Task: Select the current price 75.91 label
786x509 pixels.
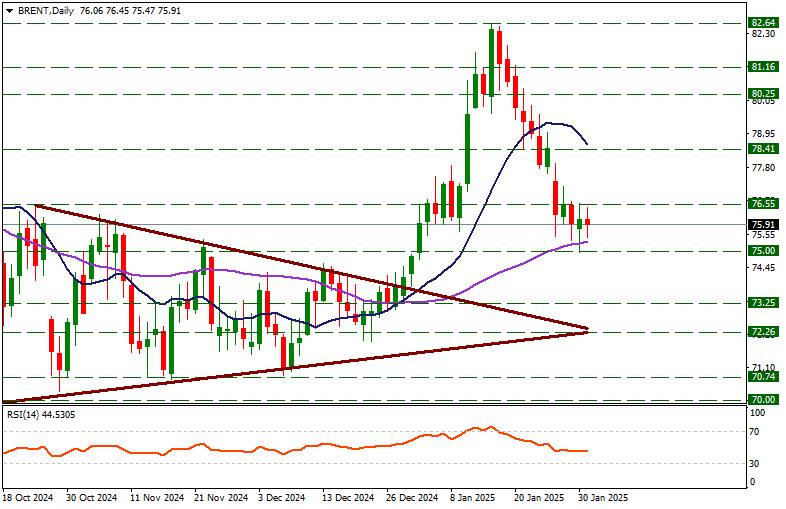Action: coord(763,225)
